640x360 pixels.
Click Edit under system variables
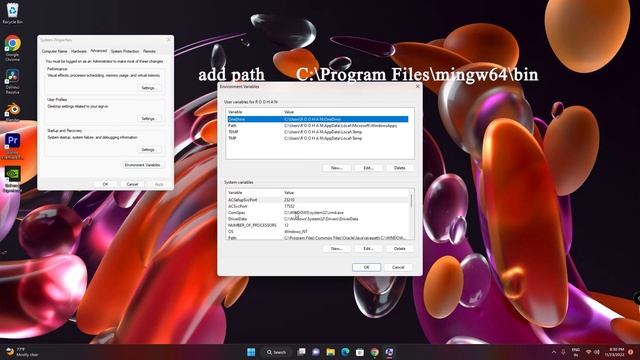[x=368, y=248]
